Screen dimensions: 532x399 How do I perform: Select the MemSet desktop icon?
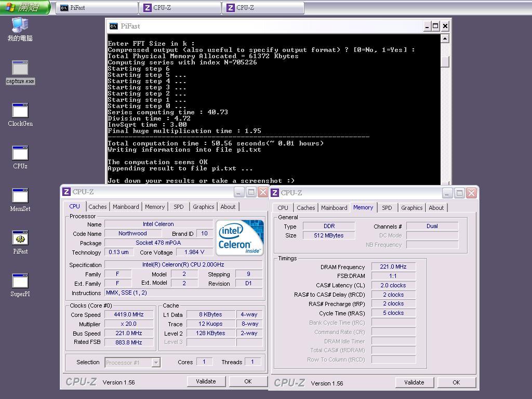click(x=20, y=200)
